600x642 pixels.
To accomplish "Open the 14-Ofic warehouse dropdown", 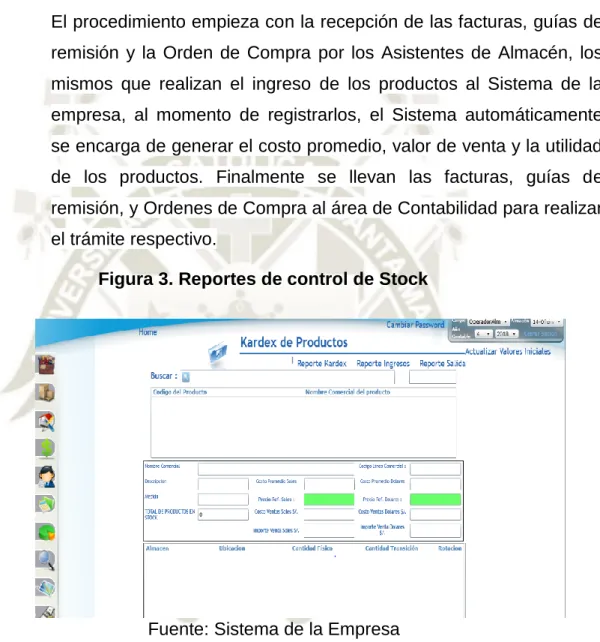I will tap(546, 322).
